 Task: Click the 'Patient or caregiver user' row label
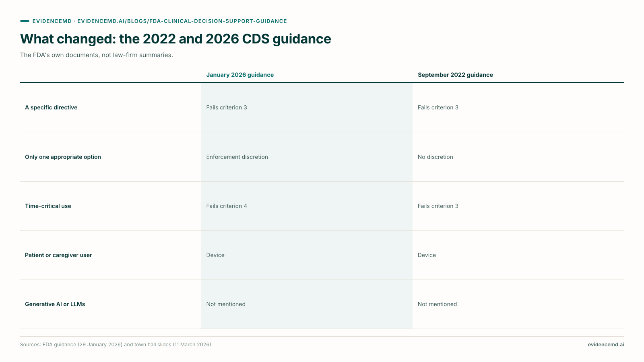point(58,255)
